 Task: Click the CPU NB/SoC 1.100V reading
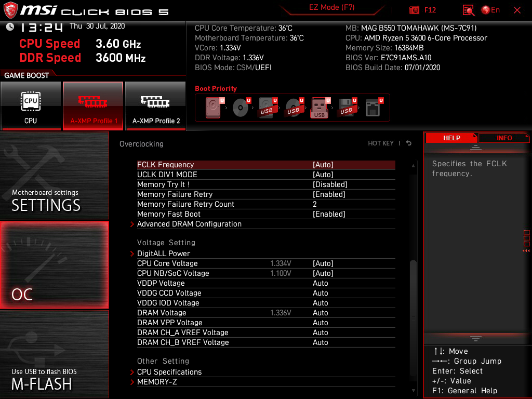(281, 273)
